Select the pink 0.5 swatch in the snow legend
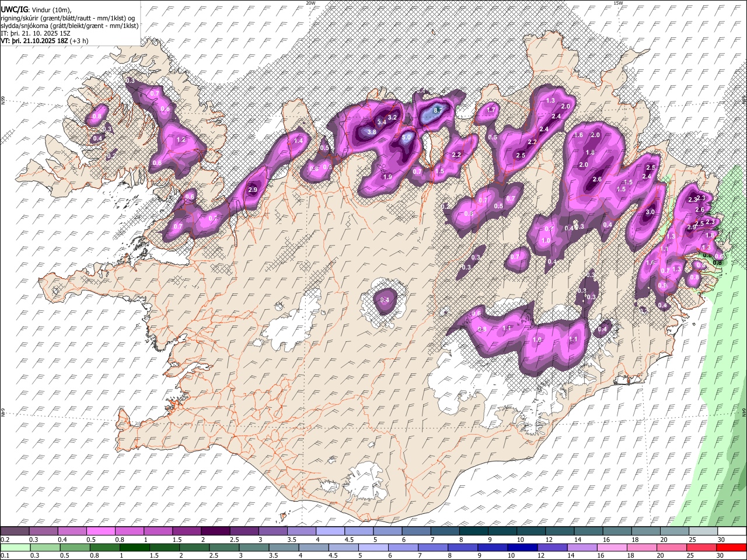 pyautogui.click(x=101, y=531)
